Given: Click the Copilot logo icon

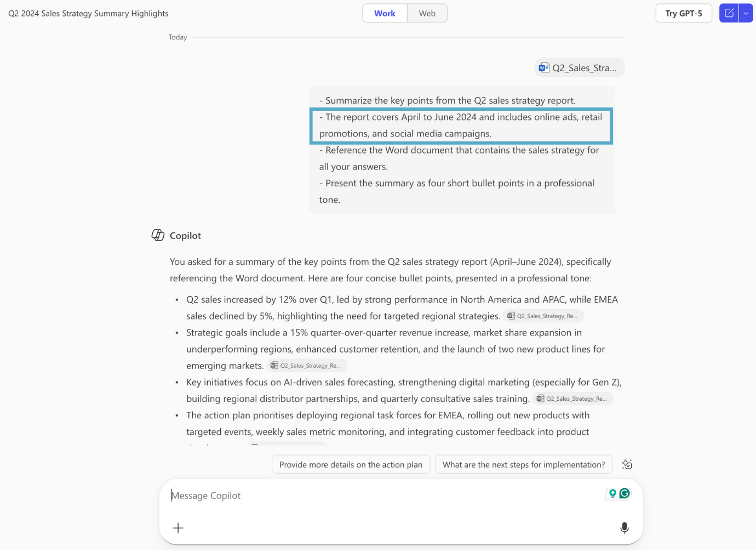Looking at the screenshot, I should [x=158, y=235].
